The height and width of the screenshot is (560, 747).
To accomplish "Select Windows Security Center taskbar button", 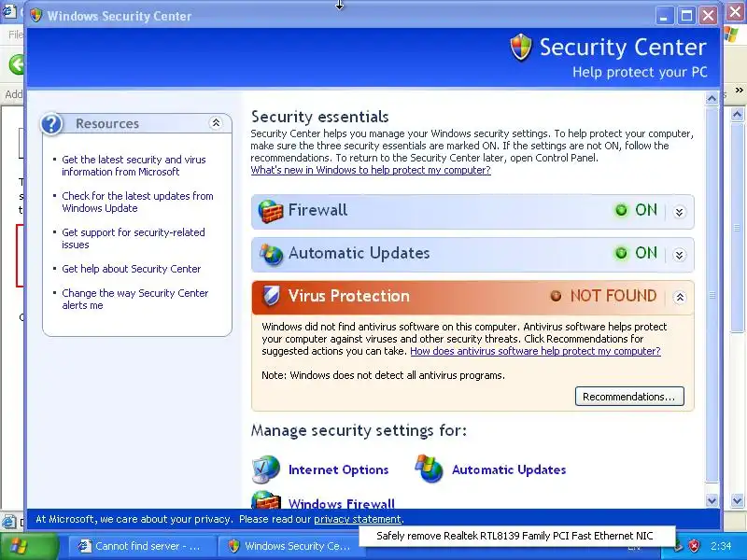I will click(289, 546).
